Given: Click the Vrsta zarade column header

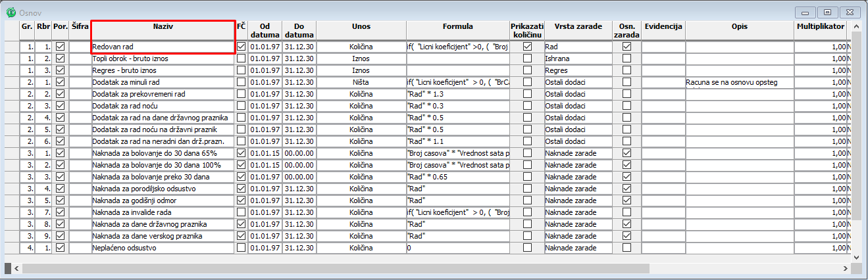Looking at the screenshot, I should coord(578,30).
